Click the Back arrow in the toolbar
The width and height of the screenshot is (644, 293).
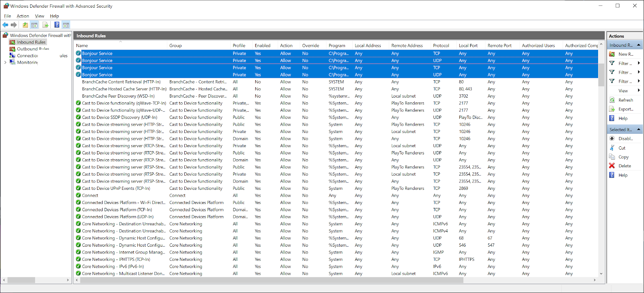5,25
